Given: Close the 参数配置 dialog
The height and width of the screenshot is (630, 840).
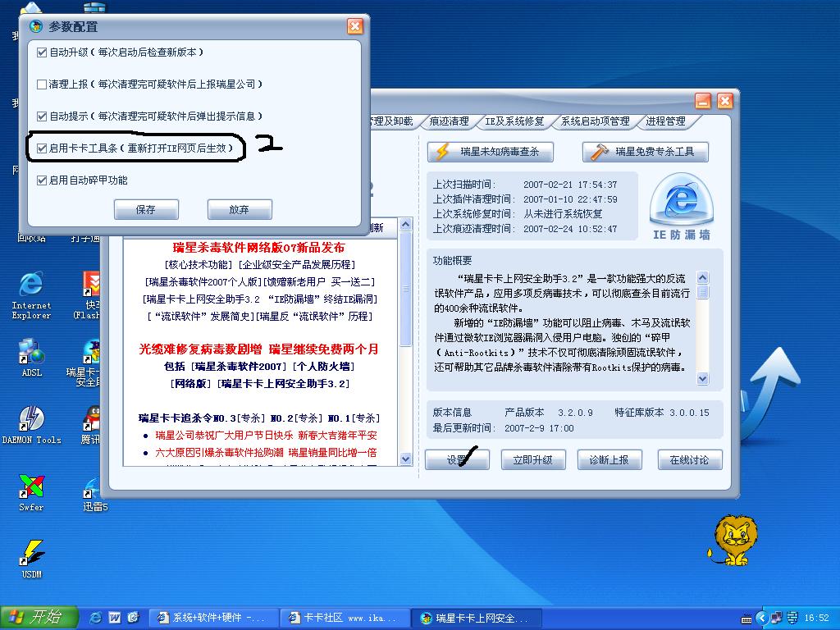Looking at the screenshot, I should [354, 26].
